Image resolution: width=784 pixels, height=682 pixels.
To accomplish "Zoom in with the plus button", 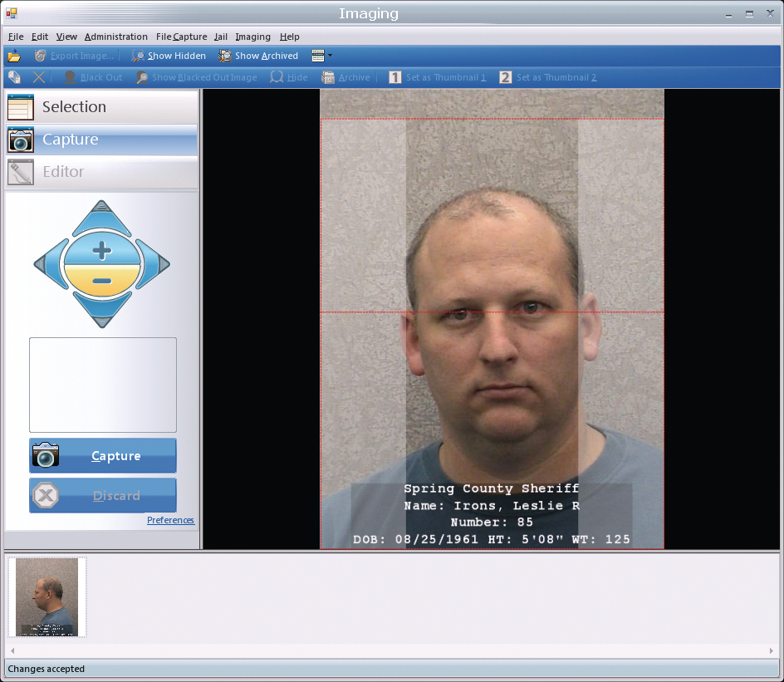I will (x=101, y=249).
